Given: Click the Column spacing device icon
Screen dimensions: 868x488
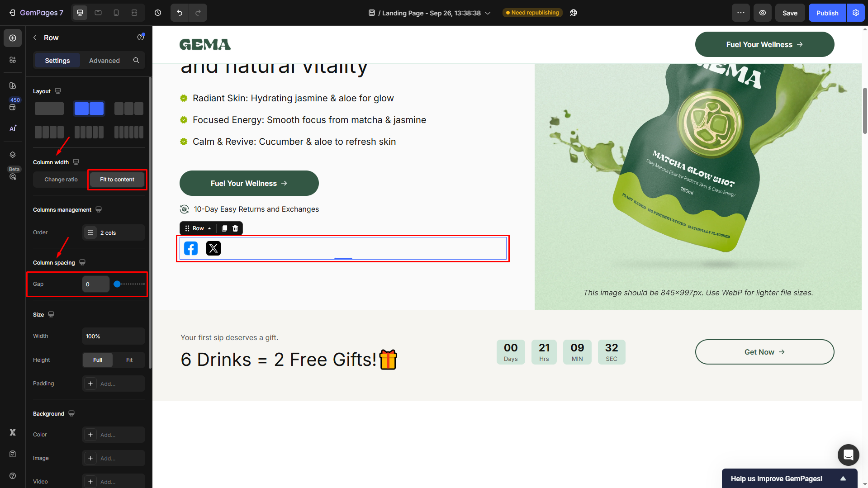Looking at the screenshot, I should (x=82, y=262).
